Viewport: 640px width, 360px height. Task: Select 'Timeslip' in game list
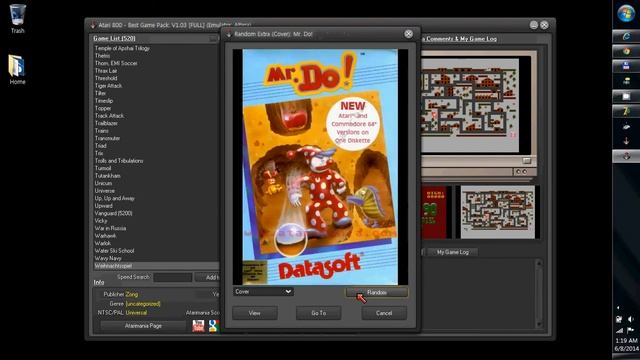(x=104, y=100)
